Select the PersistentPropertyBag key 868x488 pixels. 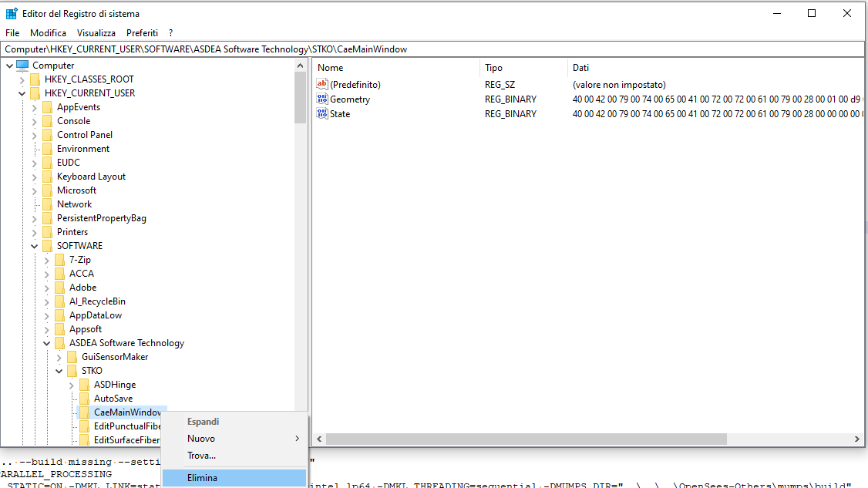pyautogui.click(x=102, y=217)
